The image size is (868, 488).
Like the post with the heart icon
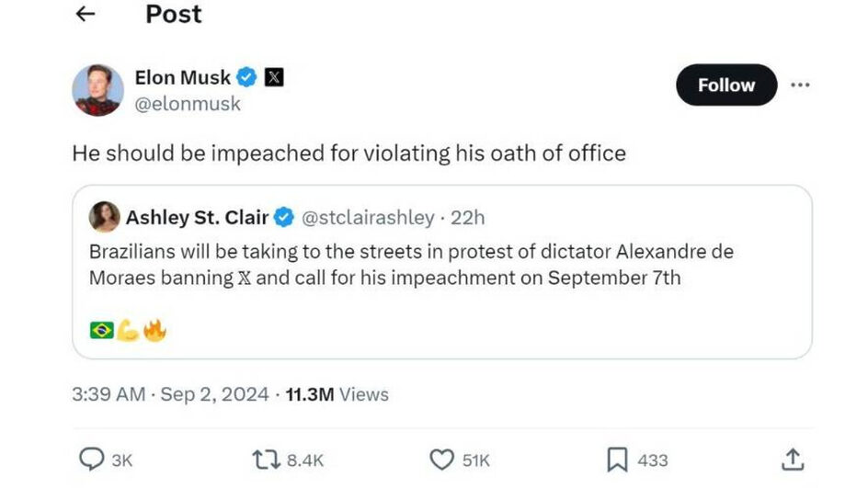coord(441,460)
